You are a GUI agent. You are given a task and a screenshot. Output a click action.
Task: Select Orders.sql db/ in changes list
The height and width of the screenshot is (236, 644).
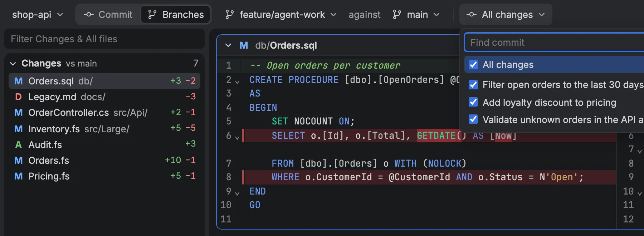point(104,81)
